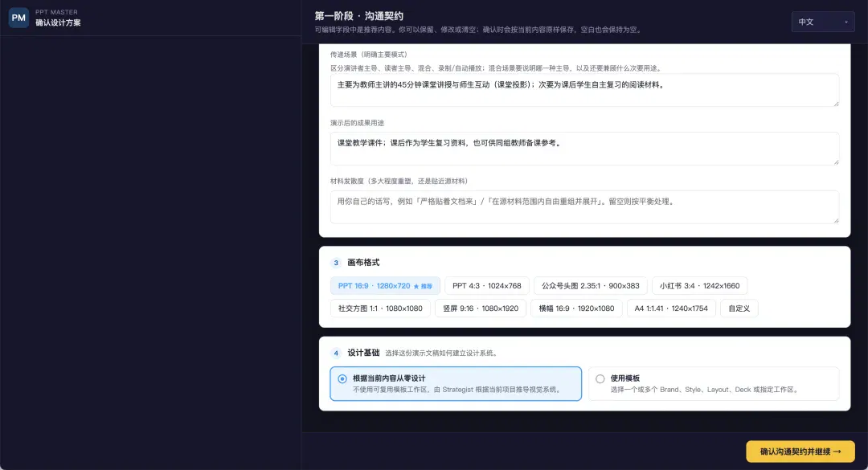Viewport: 868px width, 470px height.
Task: Select 竖屏 9:16 1080x1920 format
Action: [x=481, y=309]
